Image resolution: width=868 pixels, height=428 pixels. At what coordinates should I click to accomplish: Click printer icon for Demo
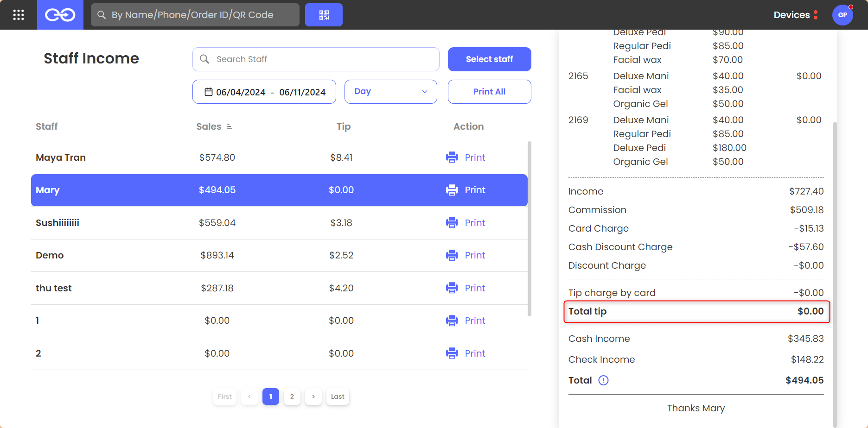point(452,255)
